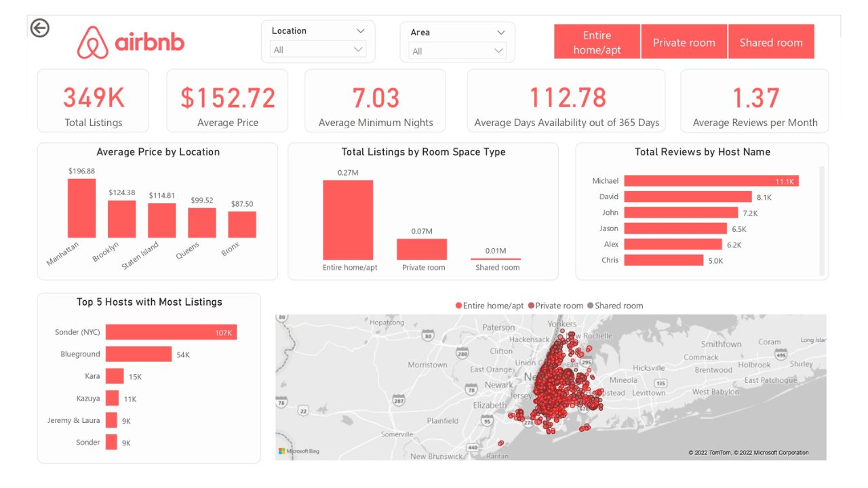
Task: Select the Queens price bar
Action: (x=202, y=222)
